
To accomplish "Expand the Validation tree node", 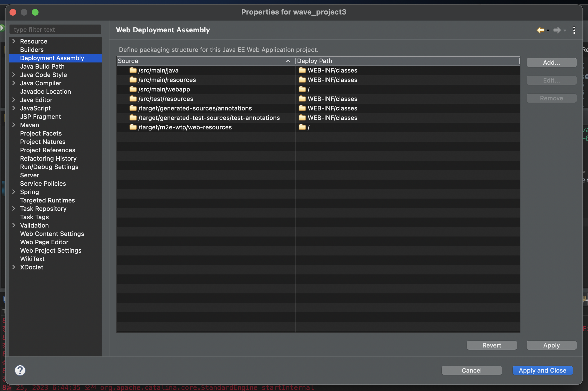I will tap(14, 225).
